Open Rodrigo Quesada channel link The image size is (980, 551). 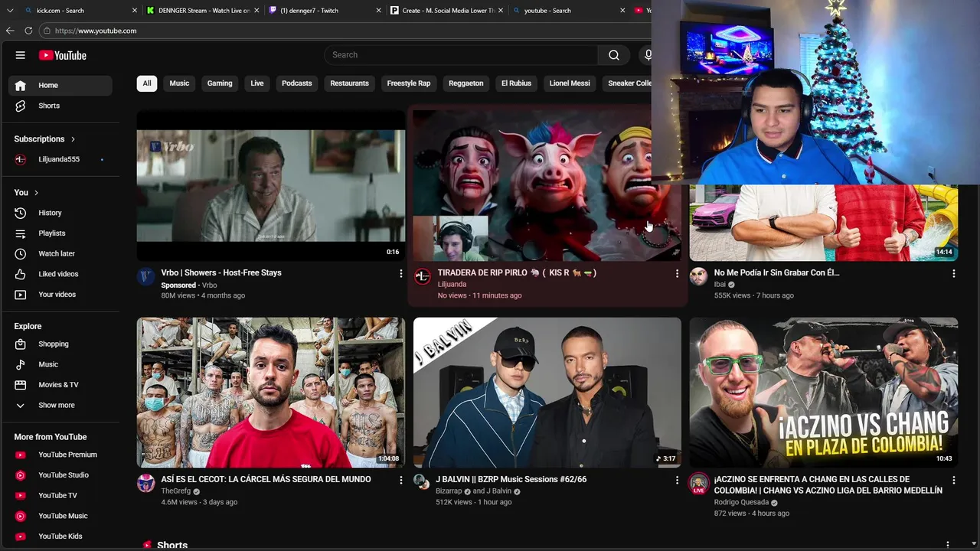pos(741,502)
